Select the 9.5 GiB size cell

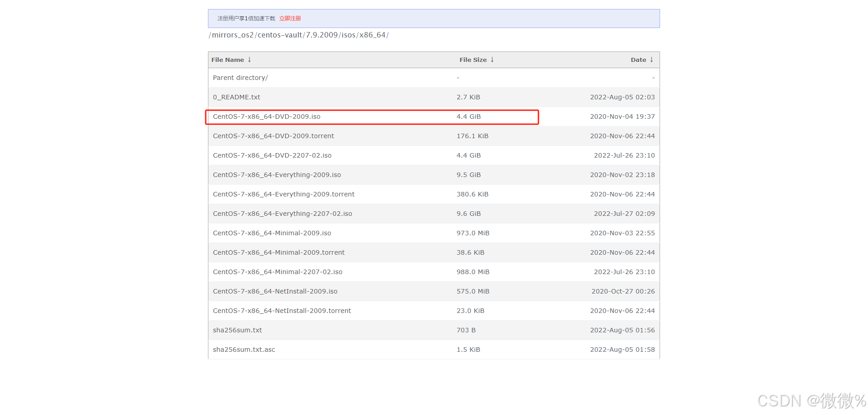(468, 175)
